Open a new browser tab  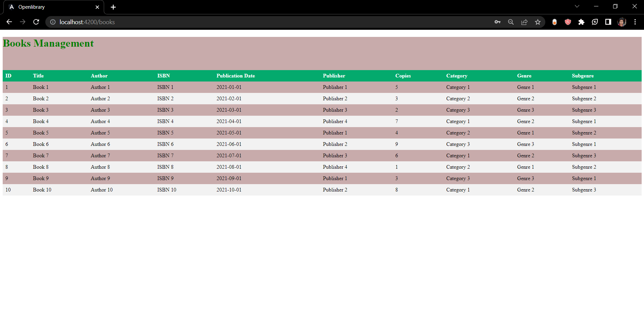click(x=113, y=7)
